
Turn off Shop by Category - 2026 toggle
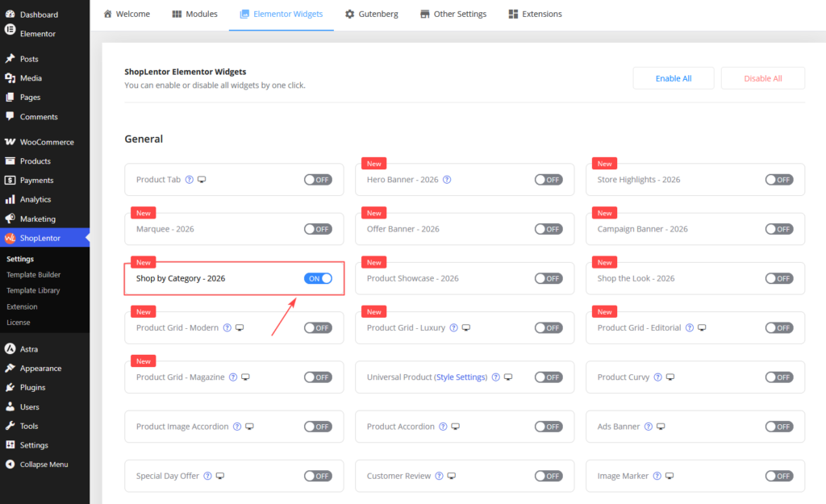point(318,278)
